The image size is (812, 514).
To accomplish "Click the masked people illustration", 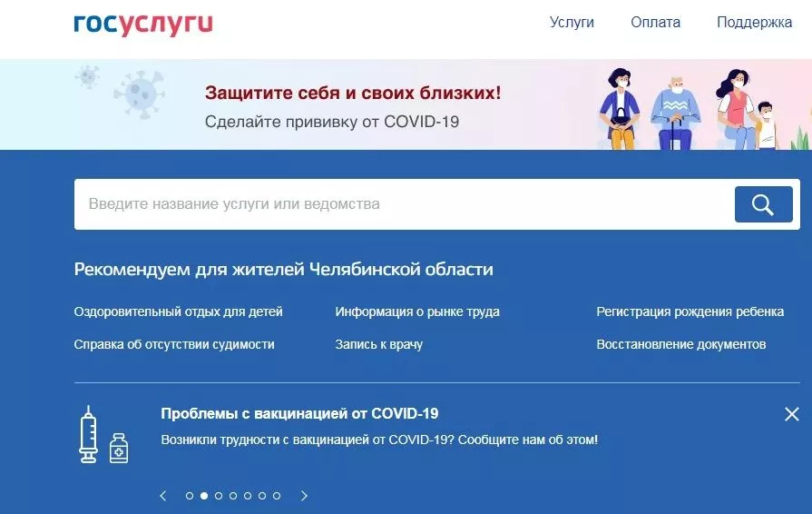I will point(690,107).
